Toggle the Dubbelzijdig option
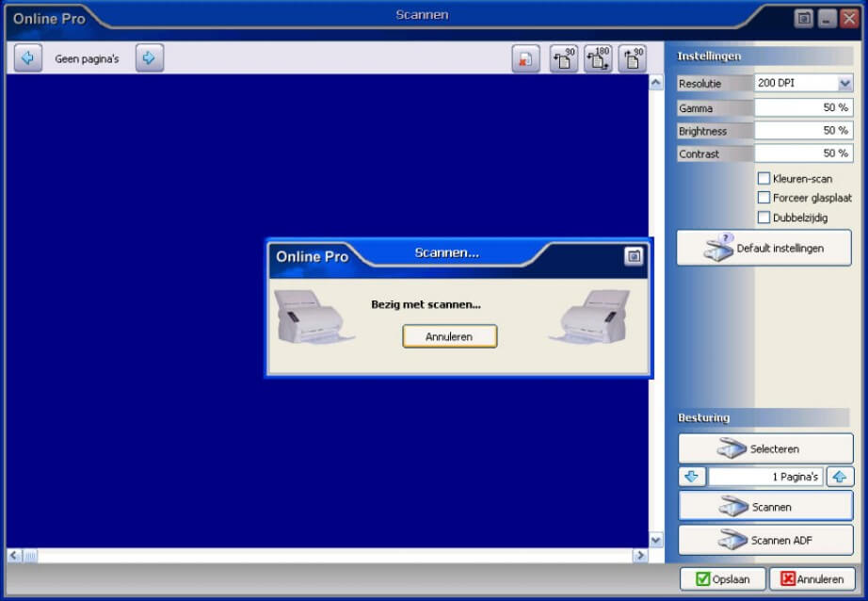This screenshot has width=868, height=601. [764, 218]
